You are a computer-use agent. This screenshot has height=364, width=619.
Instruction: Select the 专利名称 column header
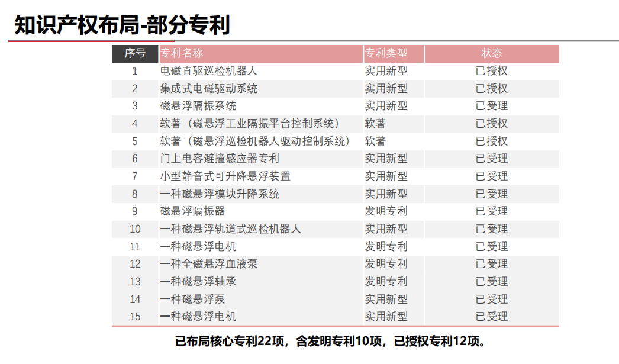(260, 53)
